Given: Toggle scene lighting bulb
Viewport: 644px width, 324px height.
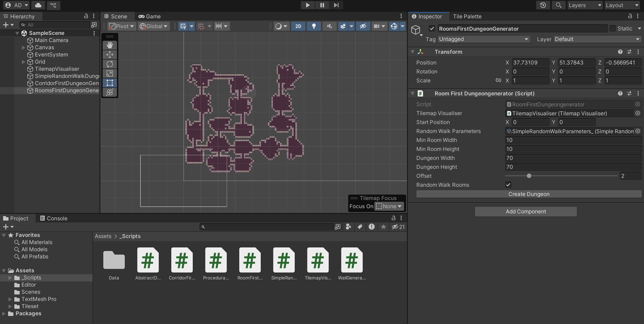Looking at the screenshot, I should [314, 26].
